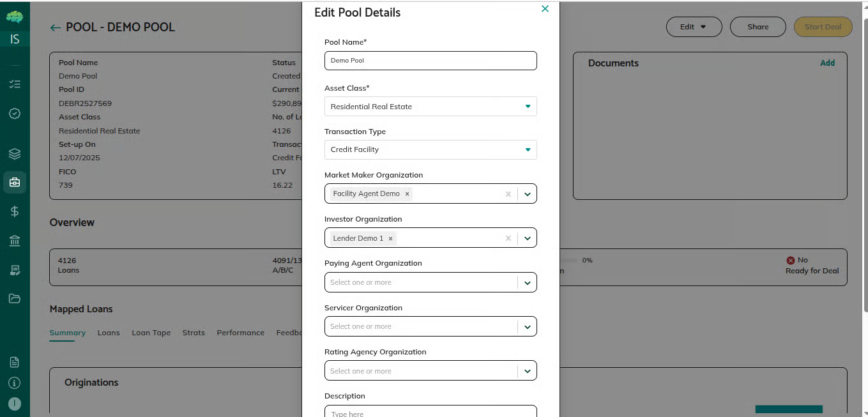Open the circled checkmark sidebar icon
This screenshot has width=868, height=417.
point(15,114)
